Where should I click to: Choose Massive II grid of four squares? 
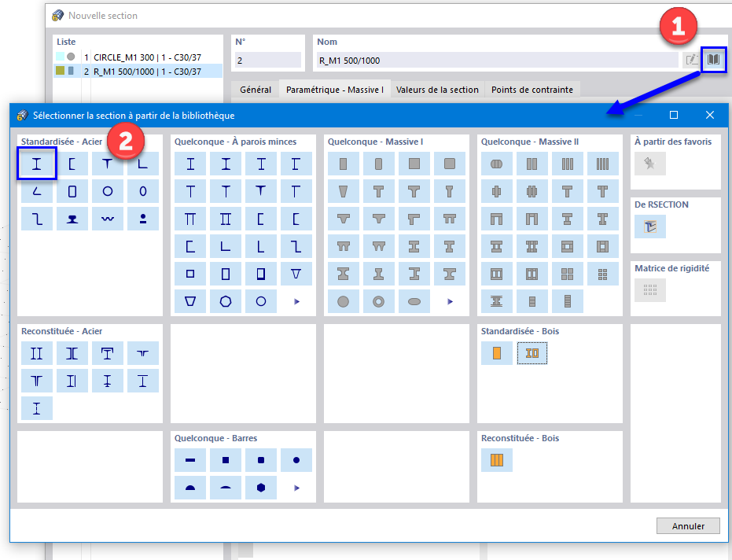pos(567,274)
